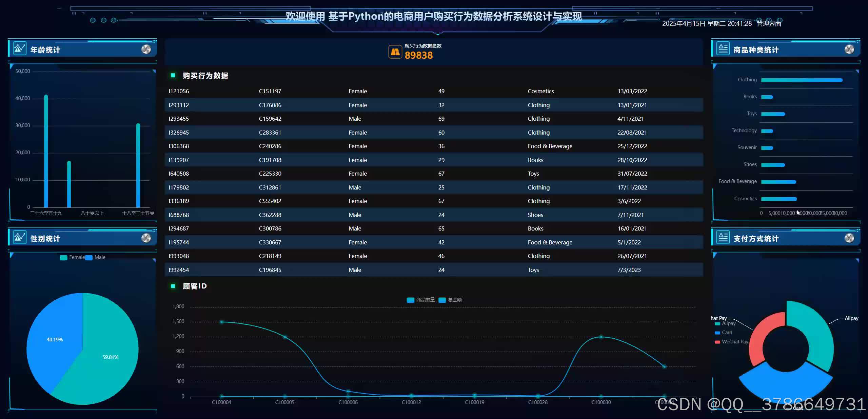Toggle 总金额 series in line chart legend
Viewport: 868px width, 419px height.
pyautogui.click(x=442, y=300)
